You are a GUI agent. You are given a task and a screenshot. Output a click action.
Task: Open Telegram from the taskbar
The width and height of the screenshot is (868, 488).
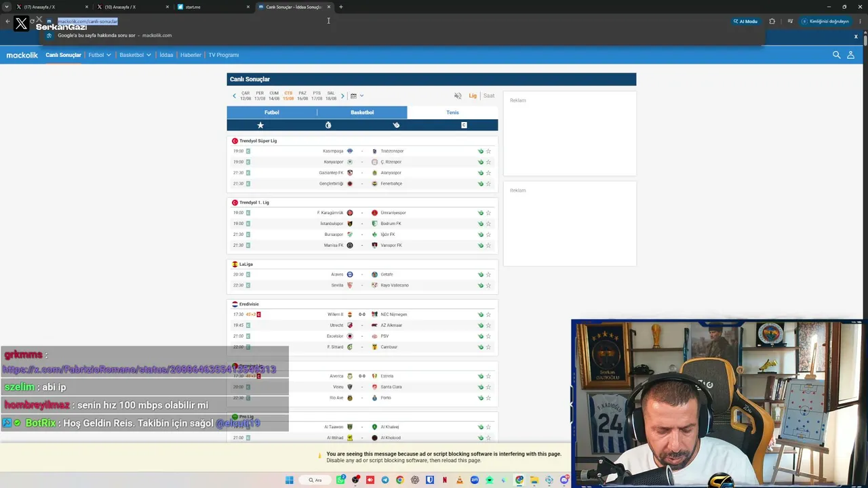pos(385,480)
